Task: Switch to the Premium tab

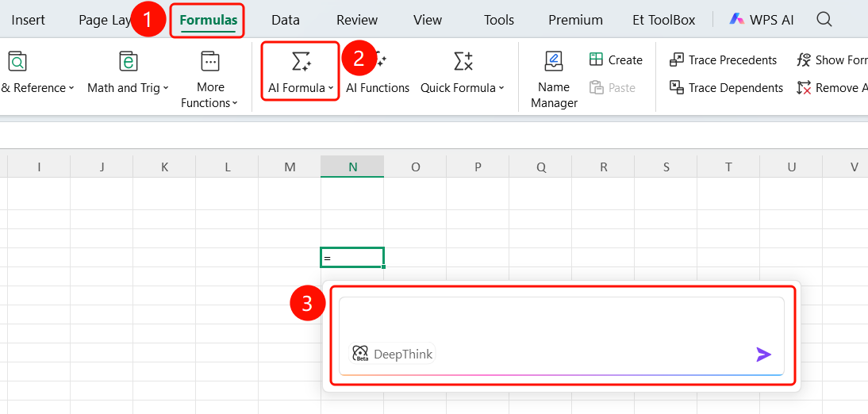Action: tap(576, 21)
